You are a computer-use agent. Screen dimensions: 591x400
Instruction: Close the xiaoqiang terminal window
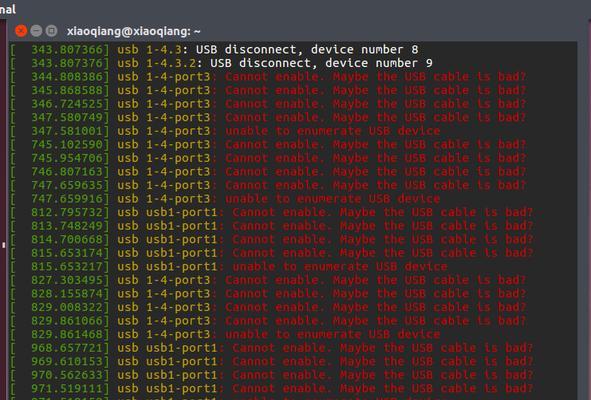point(21,31)
